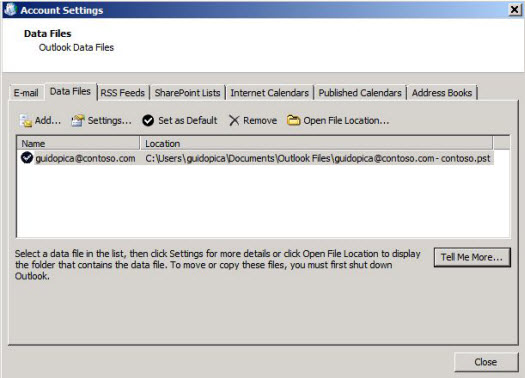This screenshot has height=378, width=525.
Task: Click the Account Settings title bar icon
Action: [10, 9]
